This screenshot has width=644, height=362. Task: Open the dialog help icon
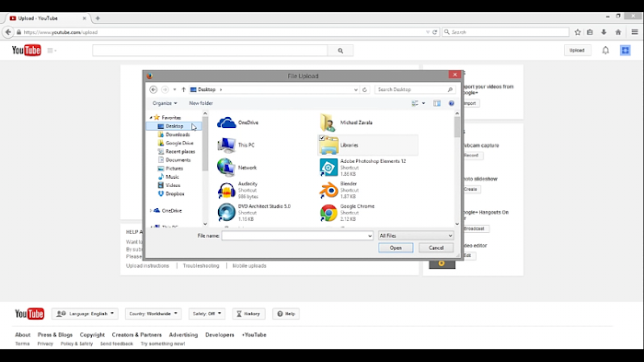pyautogui.click(x=452, y=103)
